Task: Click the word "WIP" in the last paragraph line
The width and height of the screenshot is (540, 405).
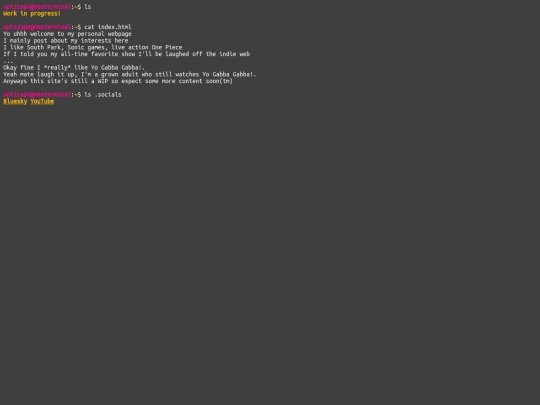Action: pyautogui.click(x=103, y=81)
